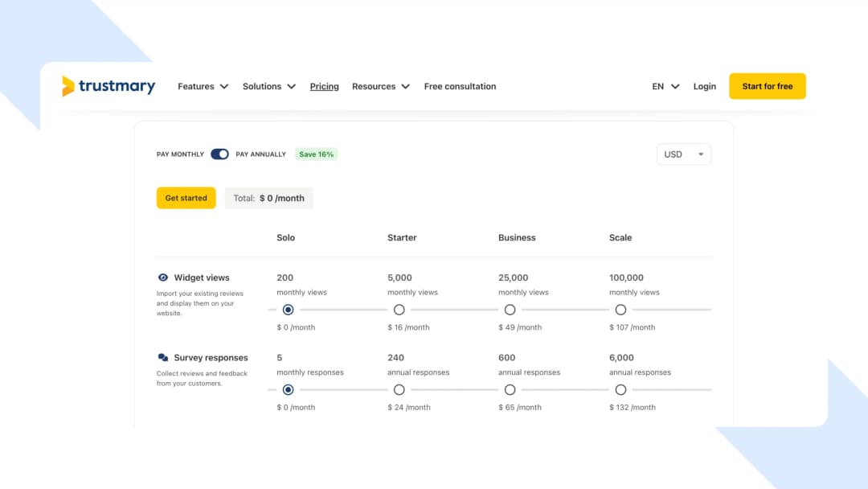868x489 pixels.
Task: Click the Login link
Action: [704, 86]
